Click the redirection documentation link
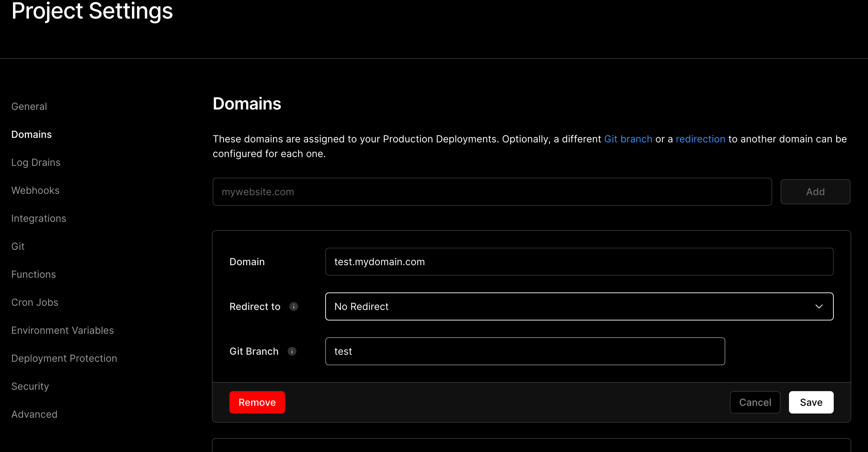 pyautogui.click(x=700, y=139)
